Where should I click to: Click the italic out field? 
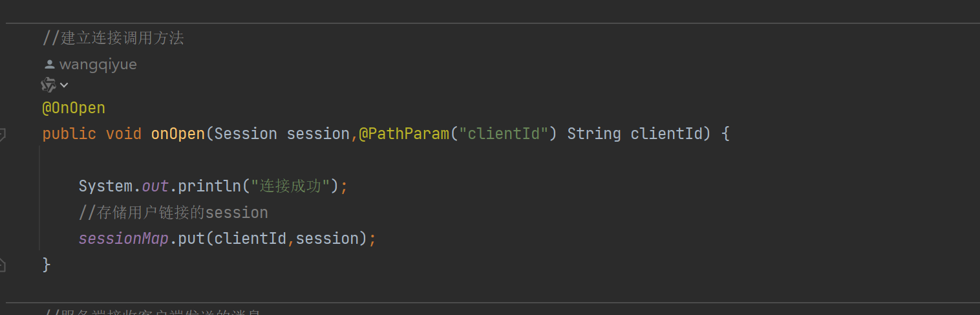155,186
